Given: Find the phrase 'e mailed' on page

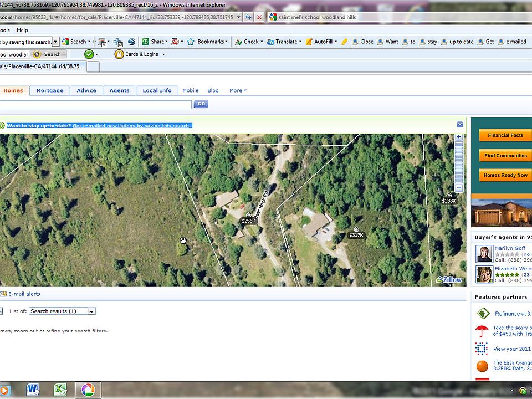Looking at the screenshot, I should point(512,42).
